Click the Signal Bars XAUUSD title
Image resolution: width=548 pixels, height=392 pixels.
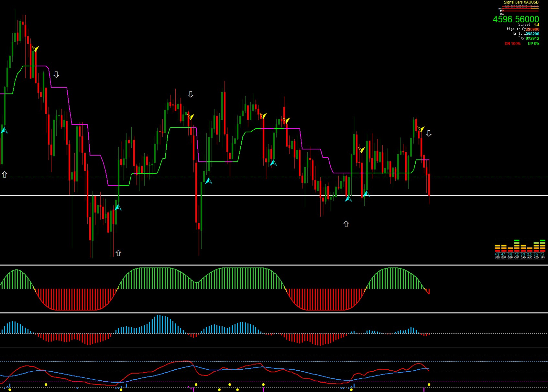tap(521, 2)
